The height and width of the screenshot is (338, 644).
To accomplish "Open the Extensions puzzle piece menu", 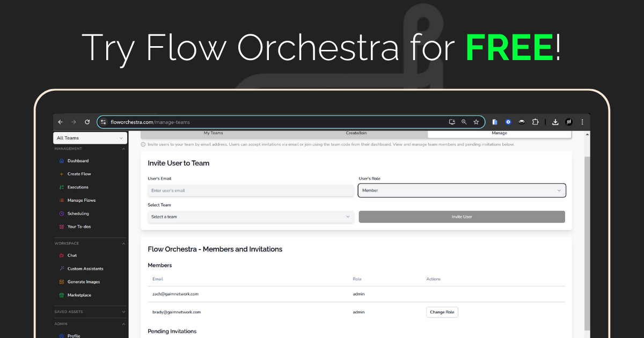I will tap(535, 122).
